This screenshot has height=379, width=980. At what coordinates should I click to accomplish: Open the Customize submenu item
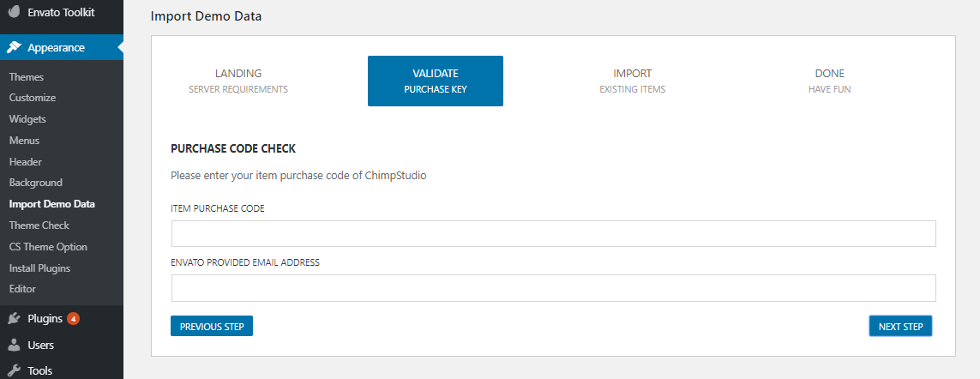tap(33, 98)
